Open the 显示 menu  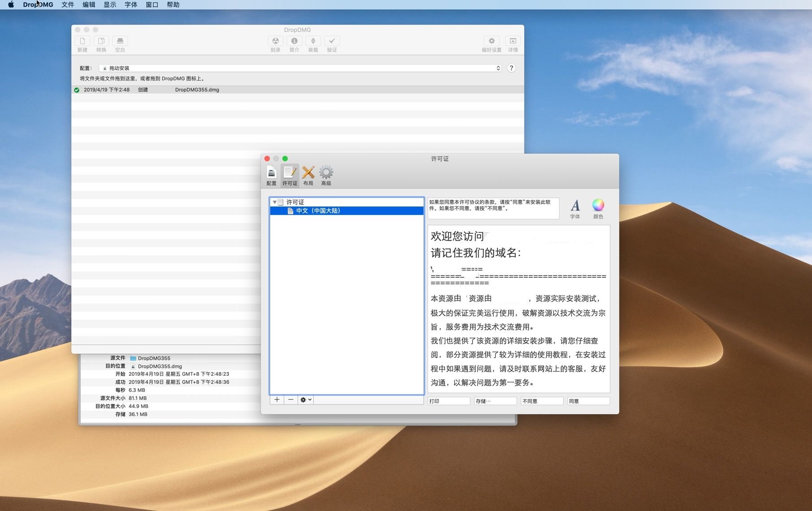click(x=110, y=4)
